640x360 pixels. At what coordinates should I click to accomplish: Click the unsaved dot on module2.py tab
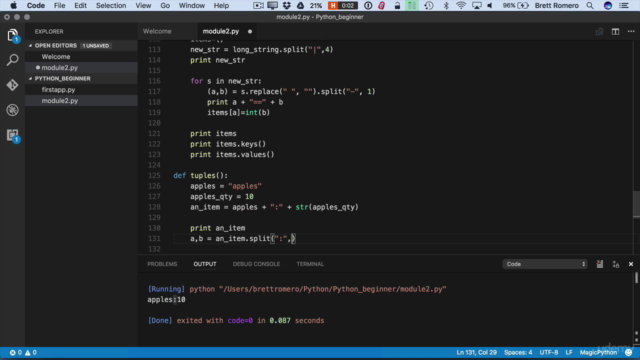[250, 31]
